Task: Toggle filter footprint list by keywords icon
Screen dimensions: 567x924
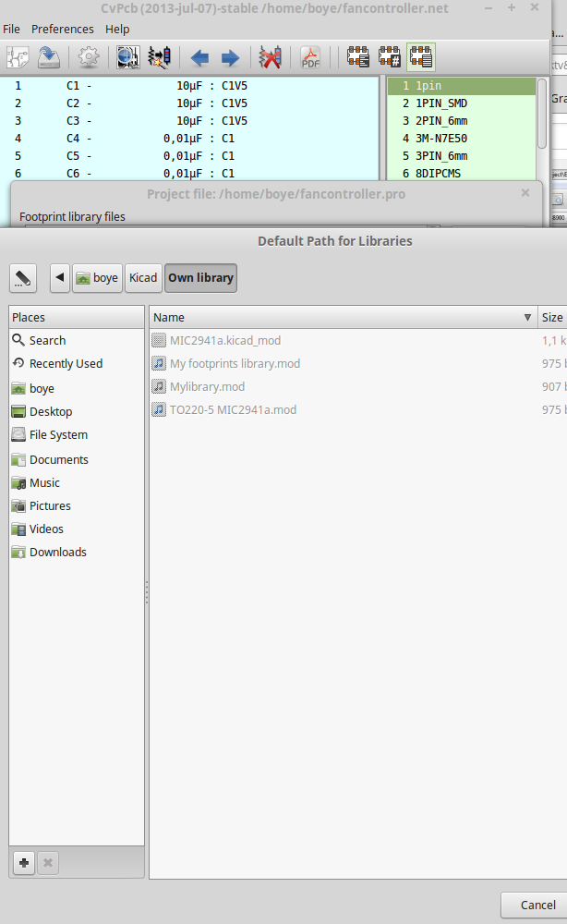Action: pyautogui.click(x=358, y=57)
